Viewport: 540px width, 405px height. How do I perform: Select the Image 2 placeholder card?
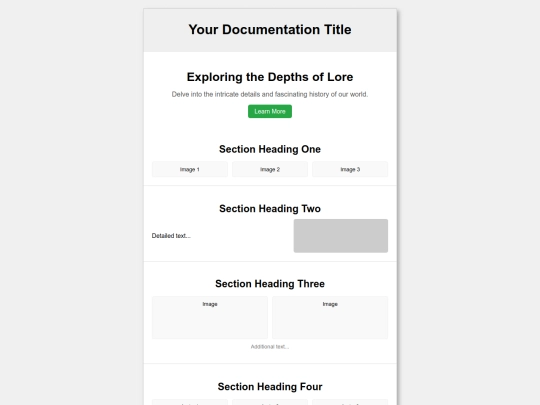270,169
